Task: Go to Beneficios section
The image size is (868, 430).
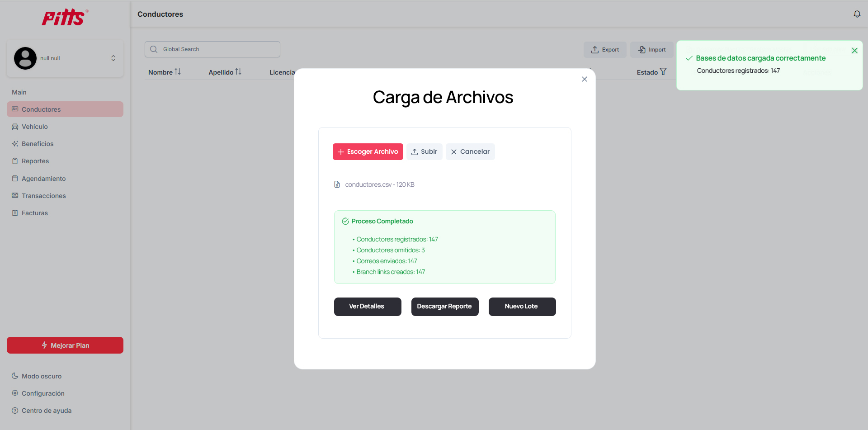Action: (37, 144)
